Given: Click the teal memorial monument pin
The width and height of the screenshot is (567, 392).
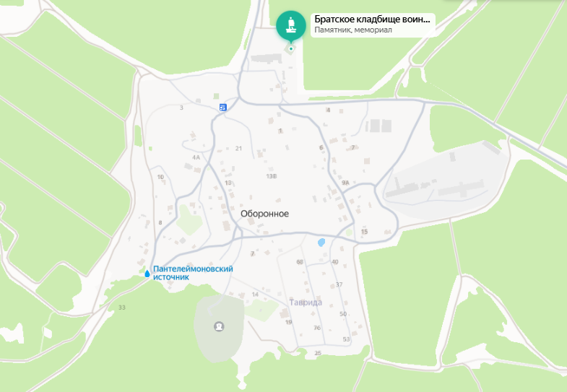Looking at the screenshot, I should (291, 25).
